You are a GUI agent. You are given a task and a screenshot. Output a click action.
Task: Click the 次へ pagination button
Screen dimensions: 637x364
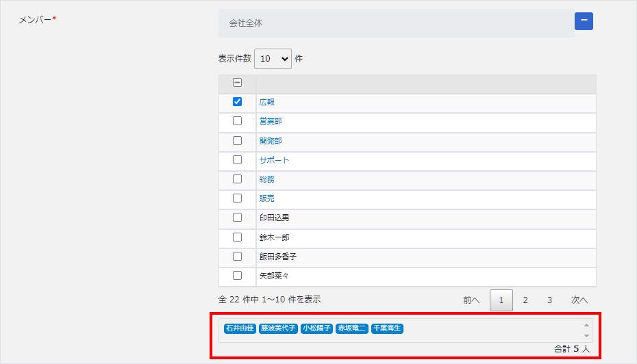click(579, 300)
